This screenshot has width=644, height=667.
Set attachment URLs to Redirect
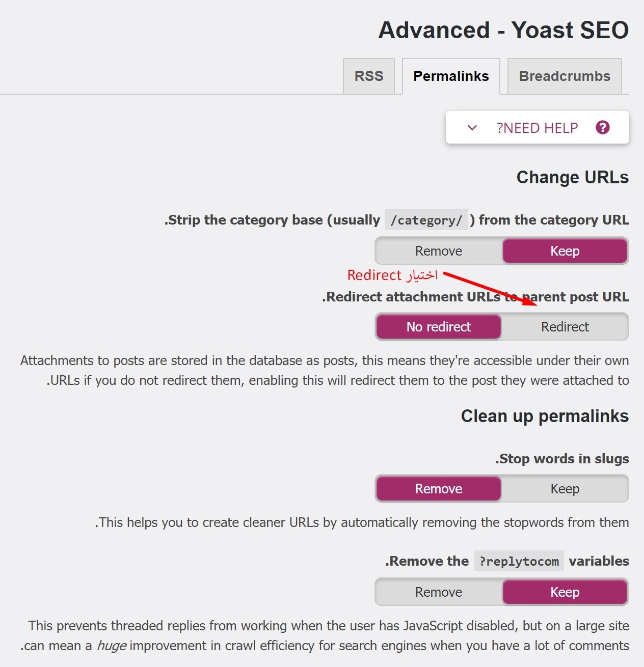pyautogui.click(x=565, y=326)
